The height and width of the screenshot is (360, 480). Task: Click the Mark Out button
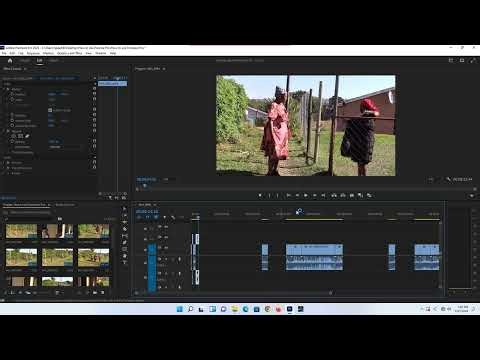[x=278, y=196]
